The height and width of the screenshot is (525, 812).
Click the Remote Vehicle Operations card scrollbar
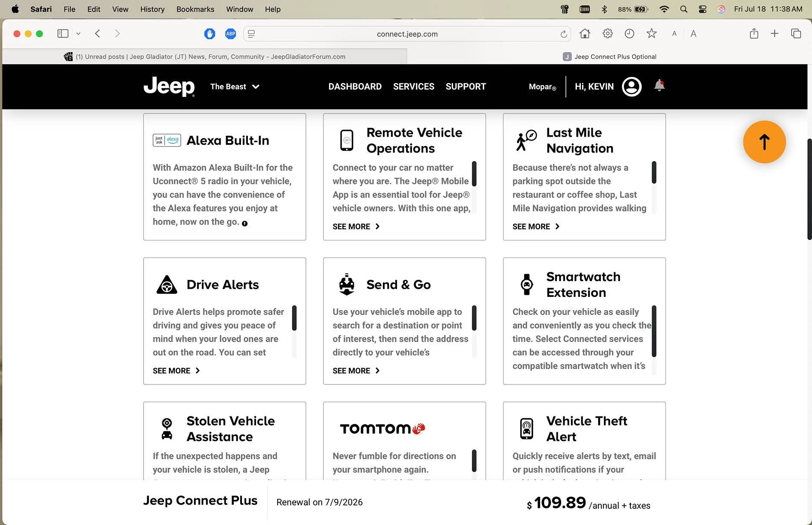474,174
